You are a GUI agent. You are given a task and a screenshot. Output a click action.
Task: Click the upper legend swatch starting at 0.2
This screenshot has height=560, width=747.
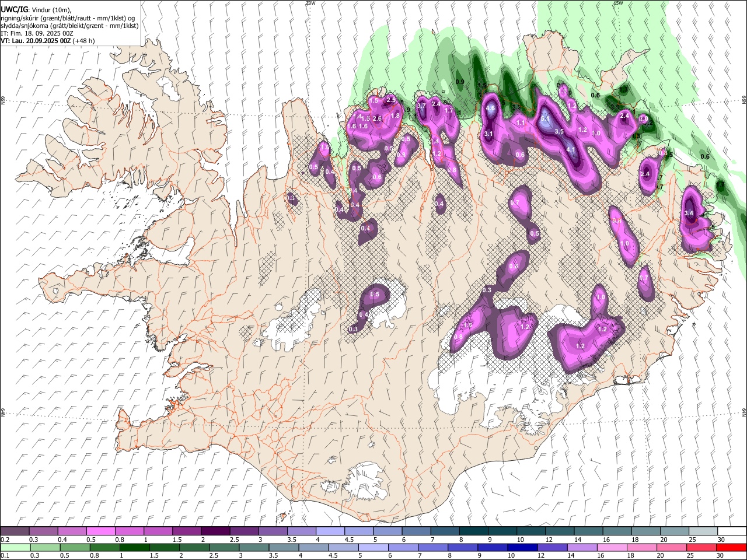(15, 531)
